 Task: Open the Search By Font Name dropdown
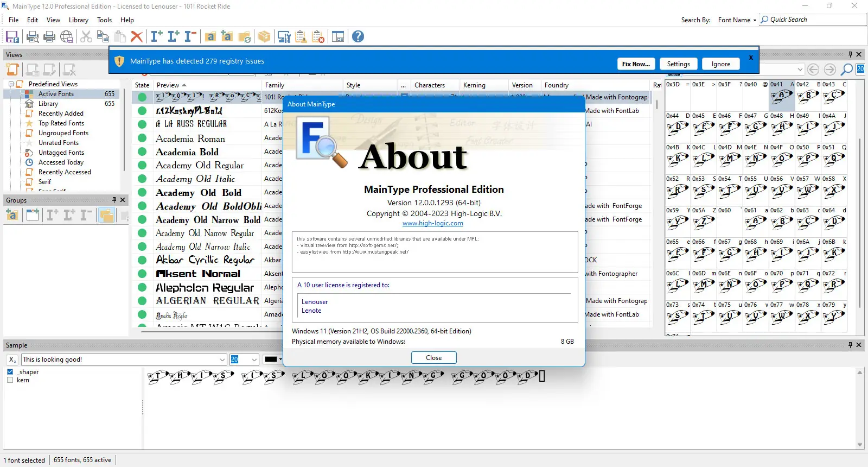pos(737,20)
